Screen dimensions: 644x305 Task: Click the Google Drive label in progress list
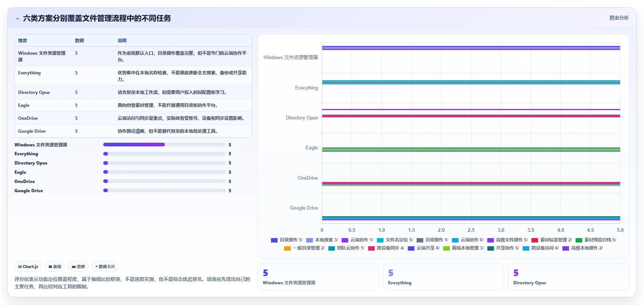(x=29, y=191)
